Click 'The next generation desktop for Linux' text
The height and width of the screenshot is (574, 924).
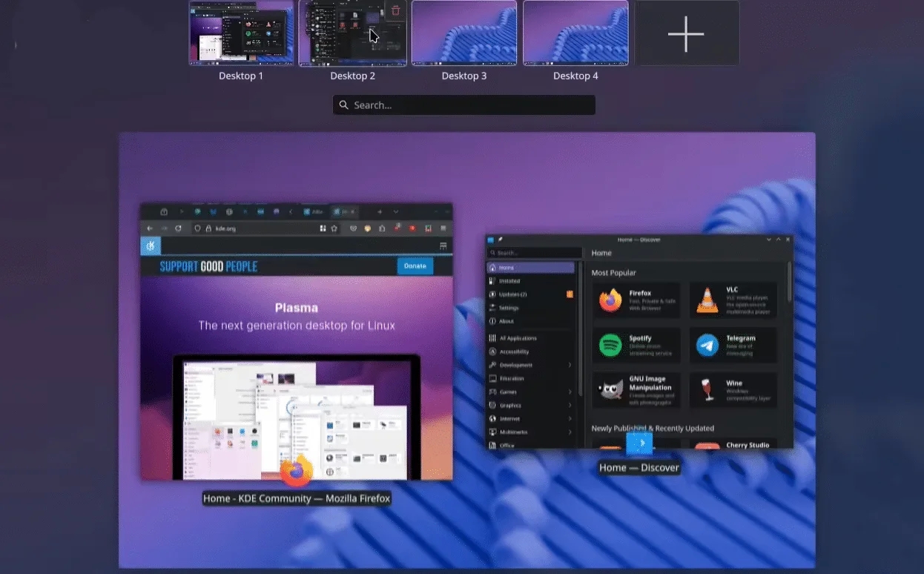coord(297,326)
